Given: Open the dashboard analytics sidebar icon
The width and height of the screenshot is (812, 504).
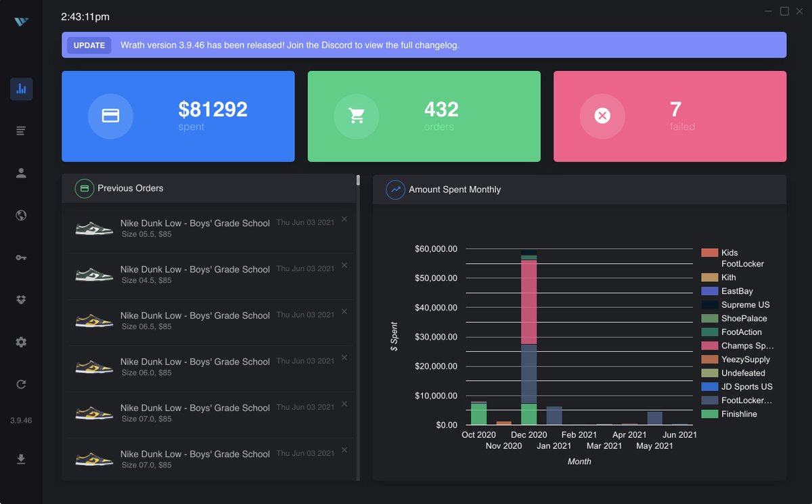Looking at the screenshot, I should tap(21, 89).
